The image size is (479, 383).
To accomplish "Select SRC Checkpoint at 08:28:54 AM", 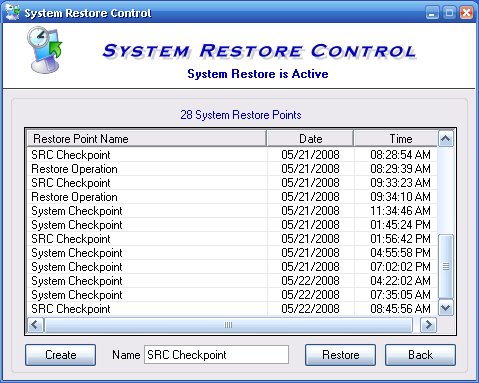I will coord(232,155).
